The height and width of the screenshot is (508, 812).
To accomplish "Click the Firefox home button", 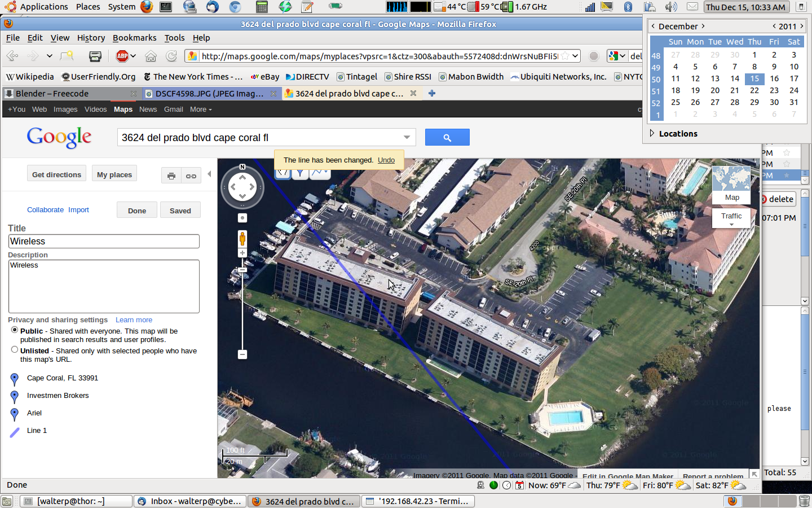I will click(x=151, y=56).
